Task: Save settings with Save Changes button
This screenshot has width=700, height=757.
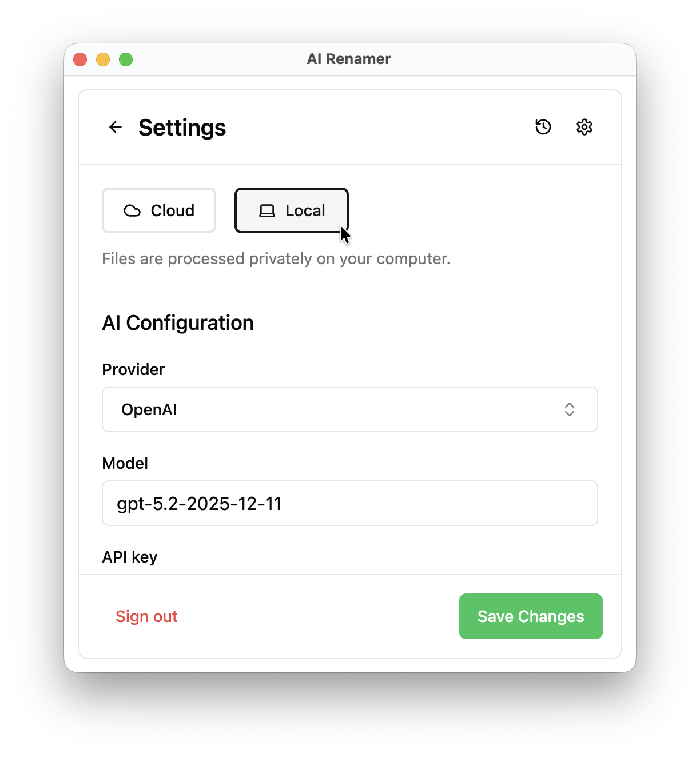Action: click(531, 616)
